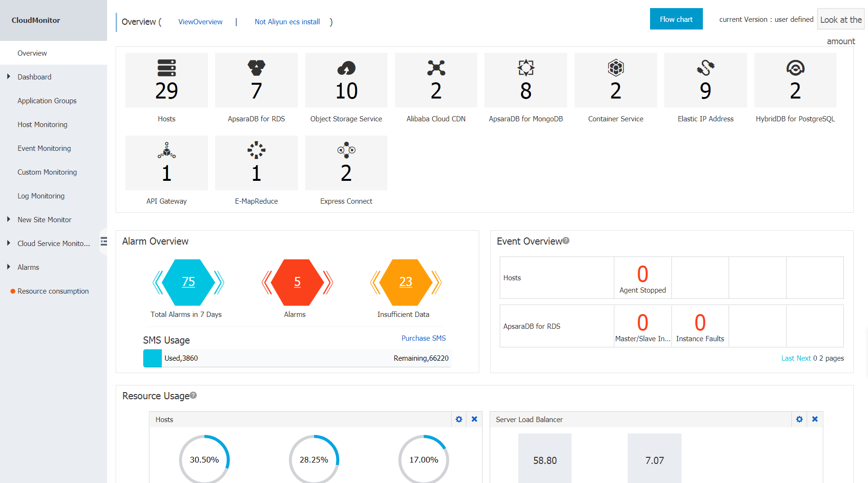The image size is (868, 483).
Task: Go to Next page of events
Action: pyautogui.click(x=803, y=358)
